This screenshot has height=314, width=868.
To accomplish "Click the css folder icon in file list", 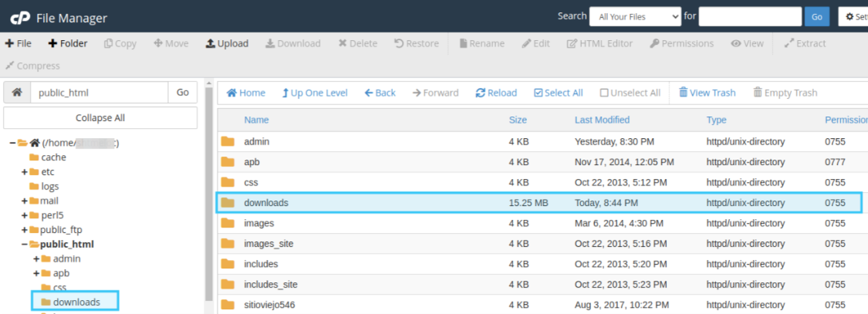I will (x=228, y=182).
